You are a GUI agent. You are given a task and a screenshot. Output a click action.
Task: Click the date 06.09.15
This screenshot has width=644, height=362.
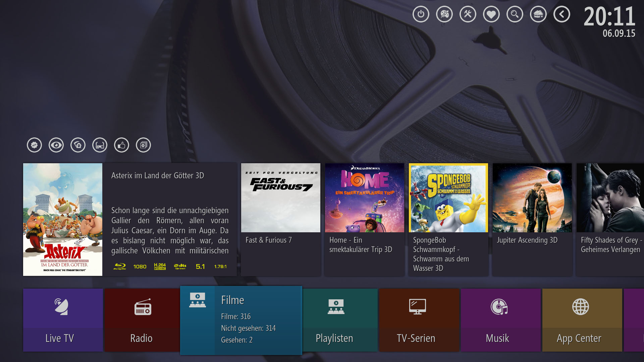point(619,33)
